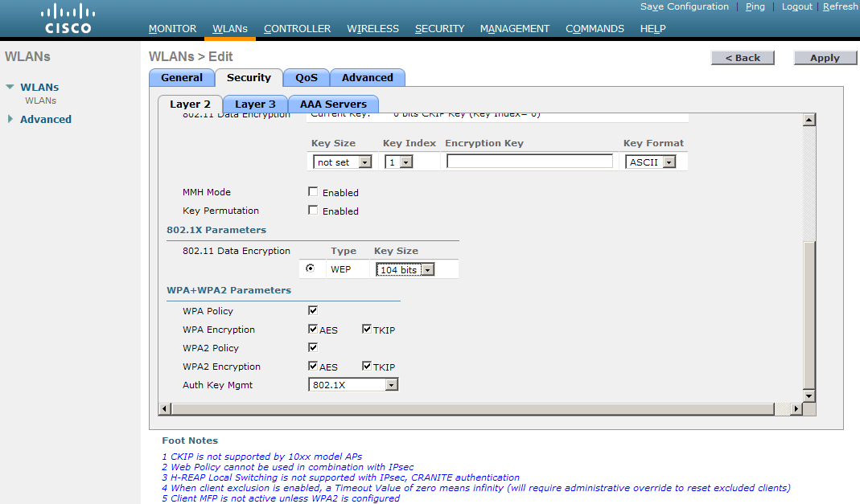The width and height of the screenshot is (860, 504).
Task: Click Save Configuration link
Action: click(x=685, y=6)
